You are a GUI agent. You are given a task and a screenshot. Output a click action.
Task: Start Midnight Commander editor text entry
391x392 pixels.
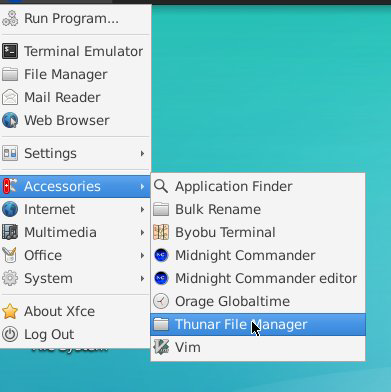266,279
